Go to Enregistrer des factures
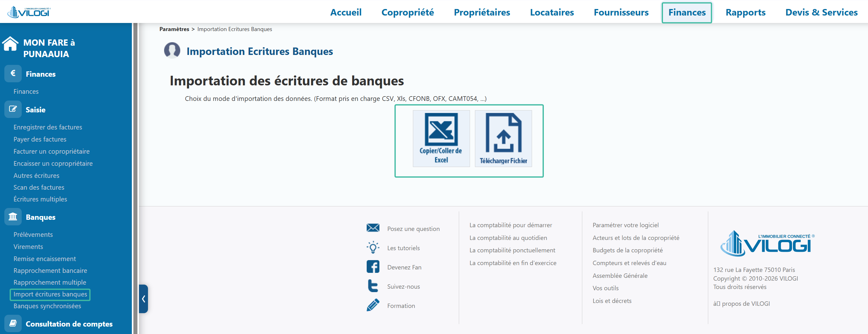The image size is (868, 334). (48, 127)
